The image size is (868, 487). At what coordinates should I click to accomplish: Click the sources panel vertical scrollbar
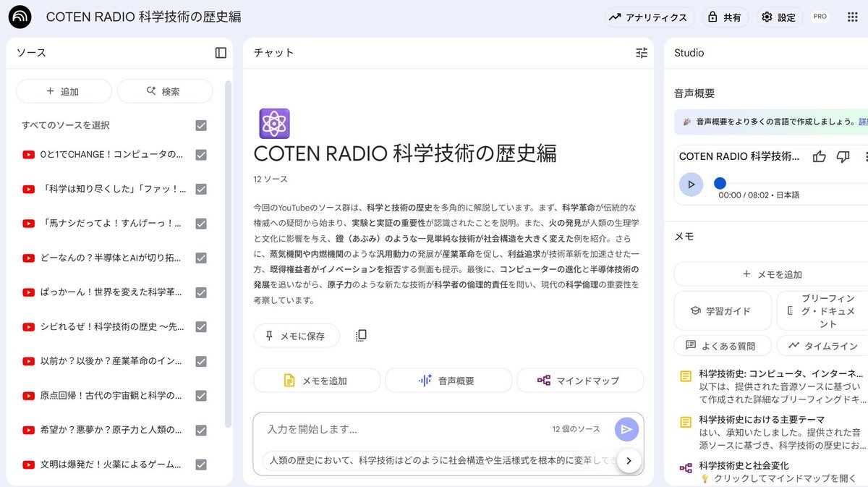(x=229, y=253)
